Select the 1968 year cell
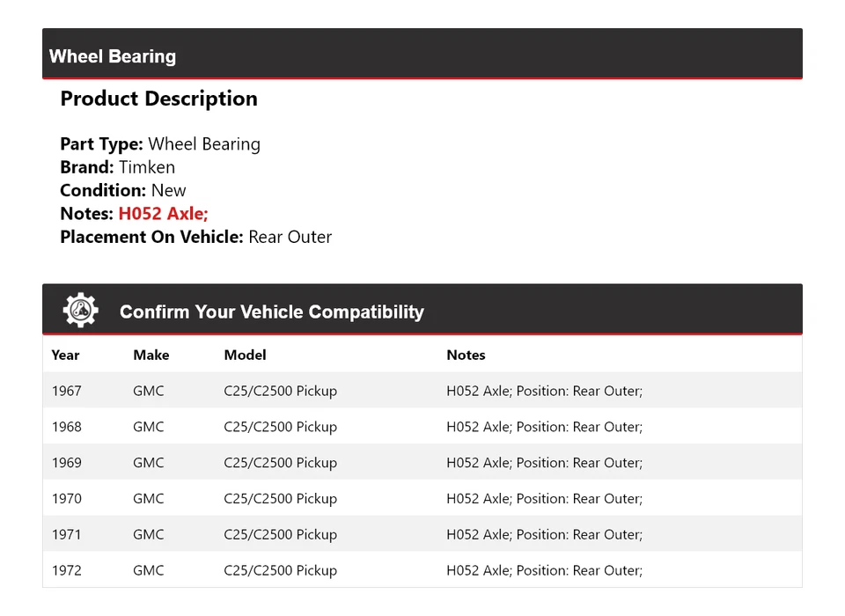Image resolution: width=845 pixels, height=616 pixels. [x=66, y=427]
